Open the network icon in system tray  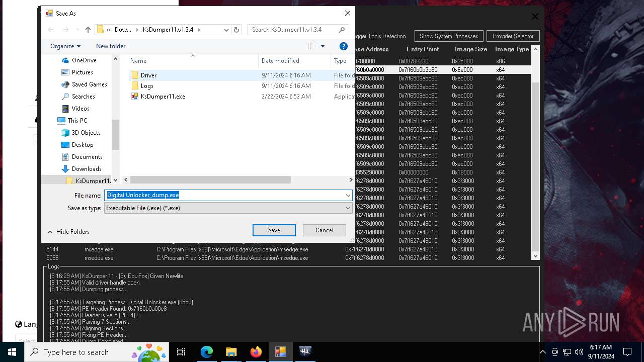[567, 352]
